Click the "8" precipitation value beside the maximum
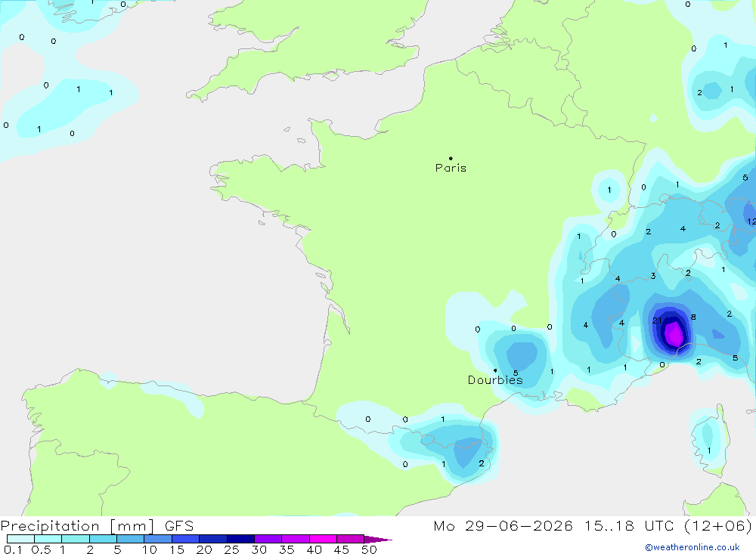This screenshot has height=554, width=756. pos(693,317)
